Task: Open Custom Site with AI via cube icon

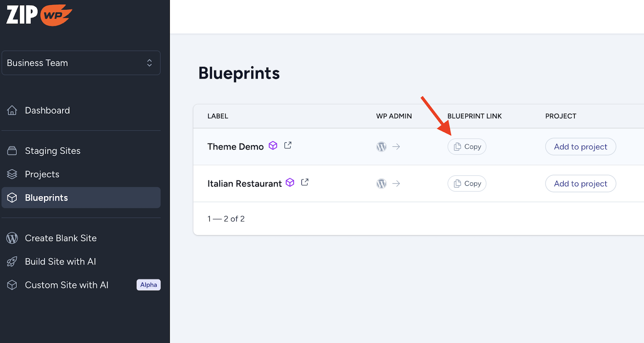Action: (12, 285)
